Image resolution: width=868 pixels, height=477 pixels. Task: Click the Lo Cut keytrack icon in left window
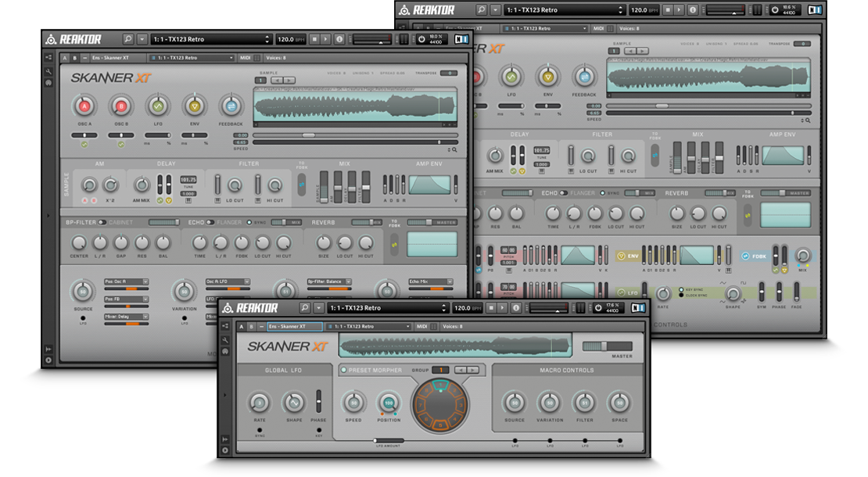217,200
